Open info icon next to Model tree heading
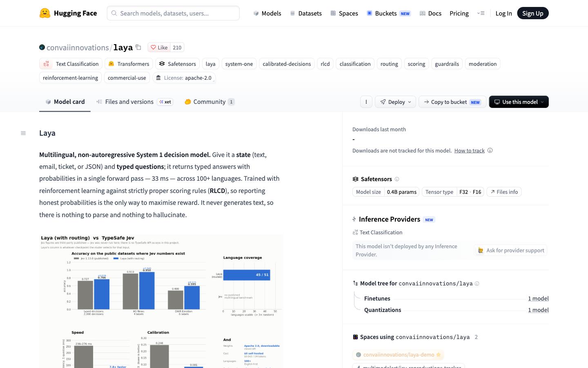This screenshot has height=368, width=588. [x=477, y=283]
